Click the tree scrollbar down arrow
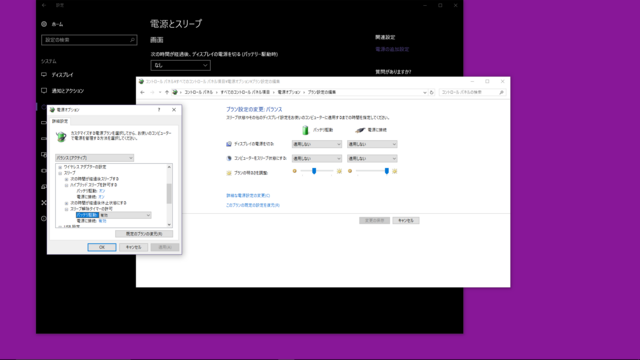 (169, 224)
